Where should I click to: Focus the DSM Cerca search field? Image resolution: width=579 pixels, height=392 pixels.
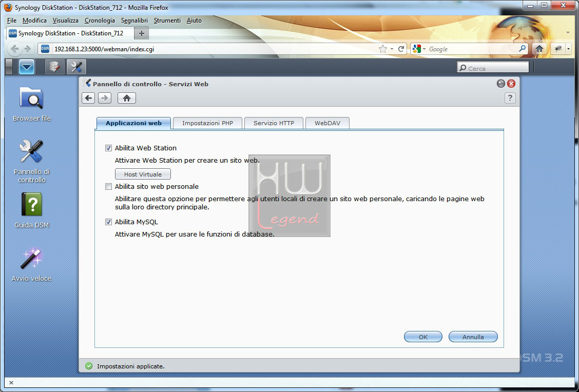(x=493, y=67)
